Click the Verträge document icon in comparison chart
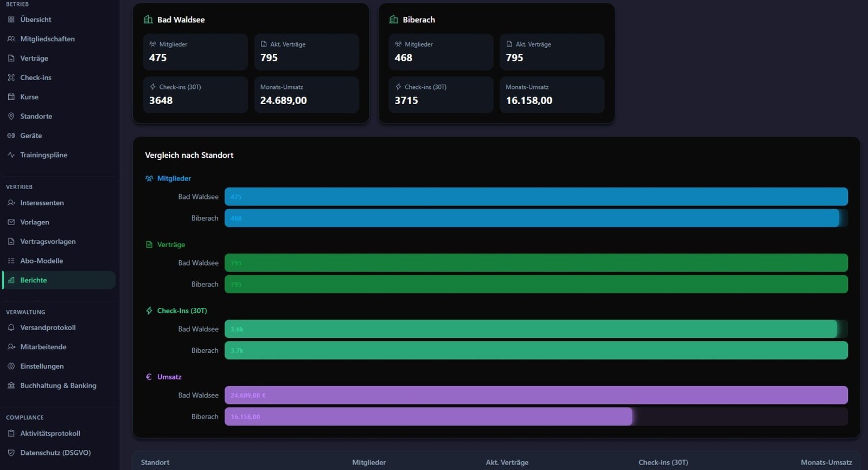The height and width of the screenshot is (470, 868). tap(149, 244)
